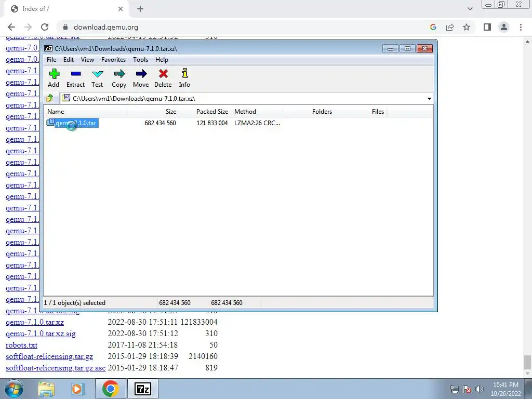Click the LZMA2:26 CRC method cell
The height and width of the screenshot is (399, 532).
click(257, 123)
